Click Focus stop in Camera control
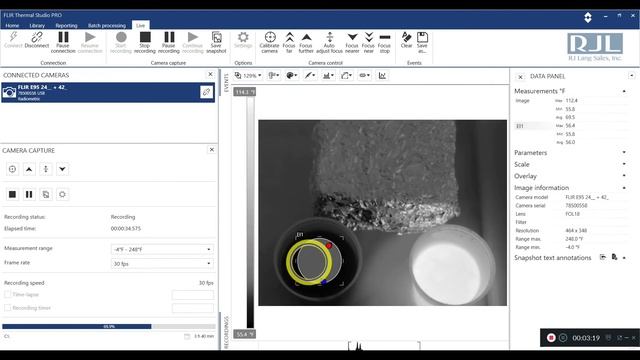The width and height of the screenshot is (640, 360). (384, 42)
